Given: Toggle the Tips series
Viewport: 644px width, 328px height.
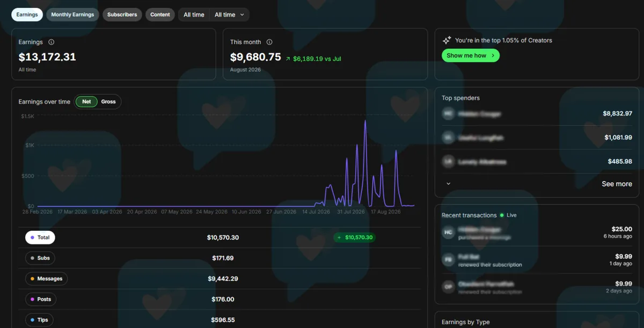Looking at the screenshot, I should click(39, 320).
